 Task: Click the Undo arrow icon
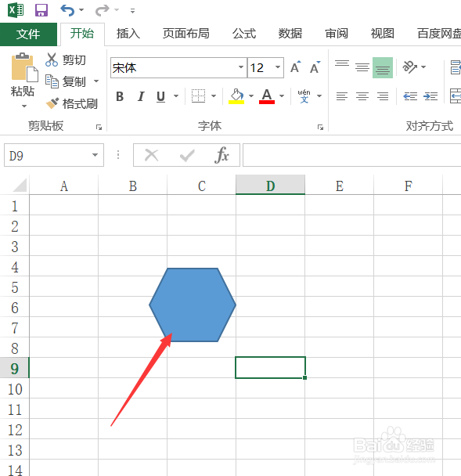pyautogui.click(x=67, y=10)
